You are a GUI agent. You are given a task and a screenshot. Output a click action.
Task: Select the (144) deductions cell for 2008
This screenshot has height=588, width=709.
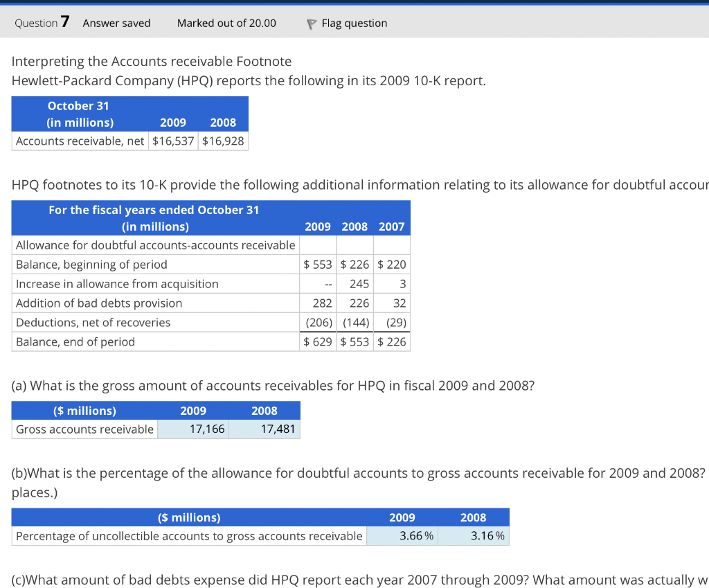coord(355,323)
